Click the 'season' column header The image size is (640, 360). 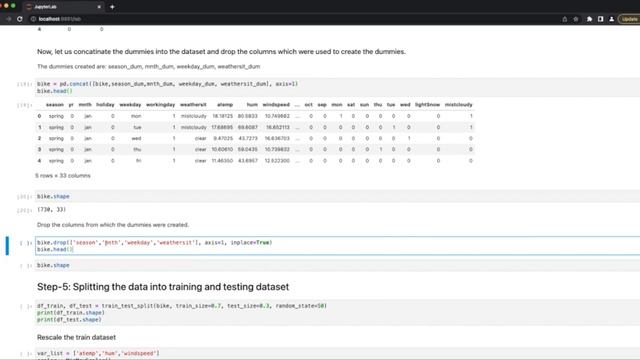pos(55,105)
